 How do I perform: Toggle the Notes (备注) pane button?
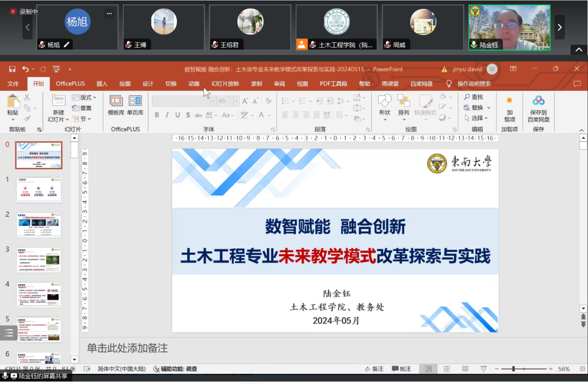[374, 369]
